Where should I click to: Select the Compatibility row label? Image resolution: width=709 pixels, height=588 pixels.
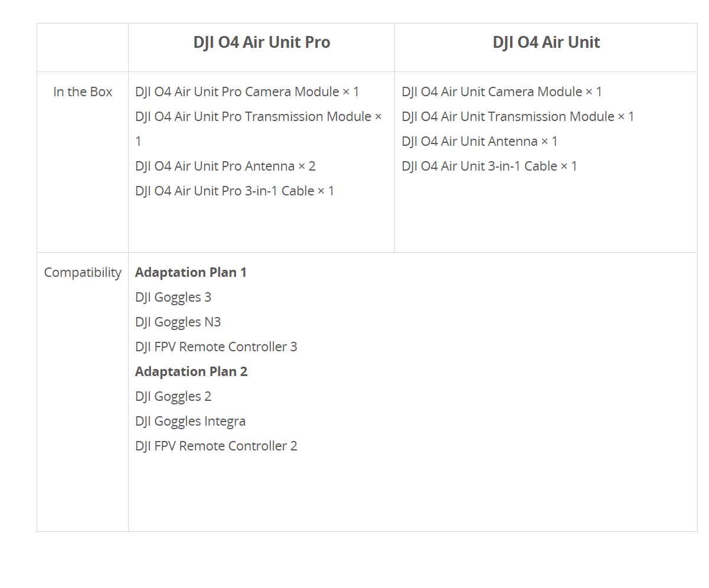point(83,273)
